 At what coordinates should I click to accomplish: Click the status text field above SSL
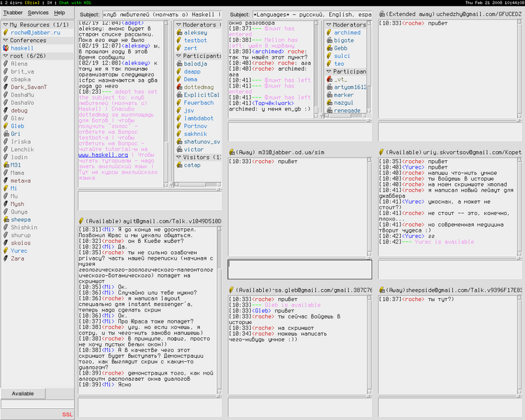coord(38,404)
